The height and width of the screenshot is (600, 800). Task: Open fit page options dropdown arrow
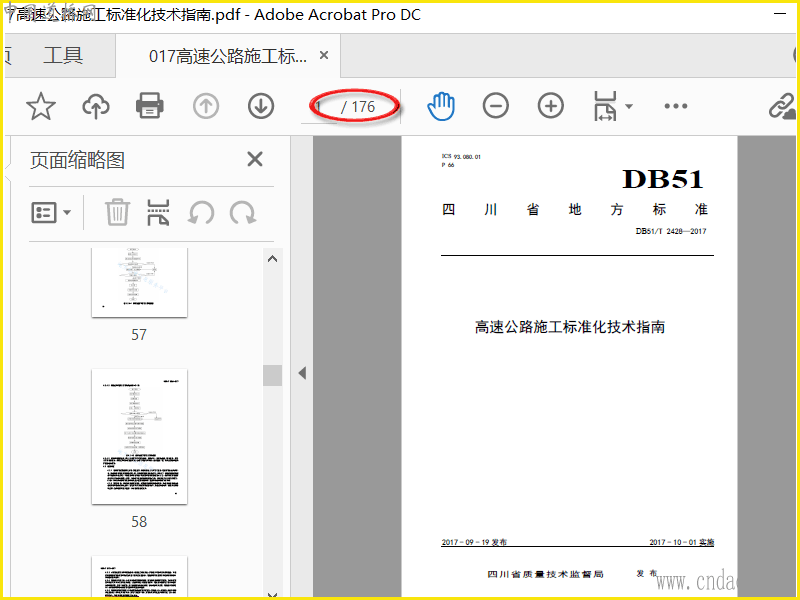click(629, 106)
